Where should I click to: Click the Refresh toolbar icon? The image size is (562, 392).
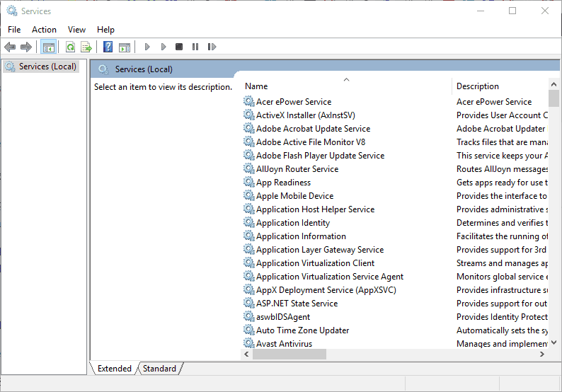(x=71, y=47)
